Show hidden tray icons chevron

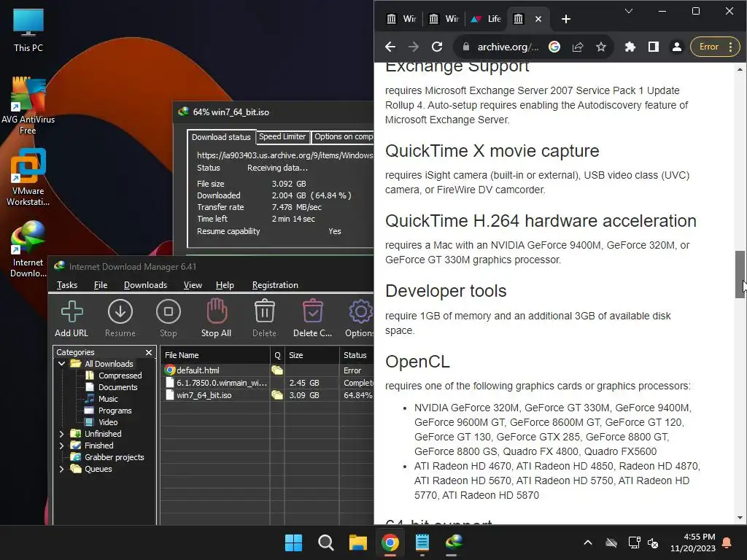click(x=588, y=542)
